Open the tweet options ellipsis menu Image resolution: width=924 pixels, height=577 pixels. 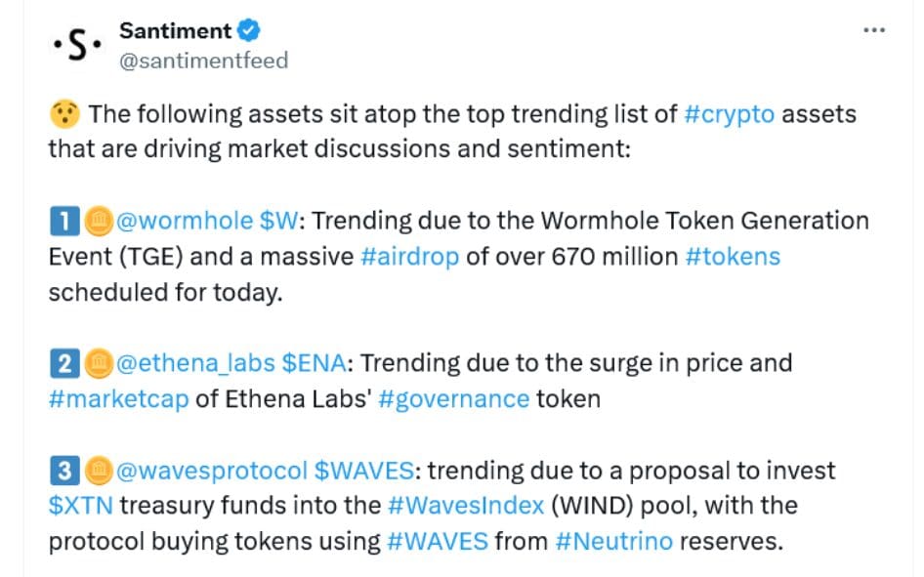coord(874,29)
